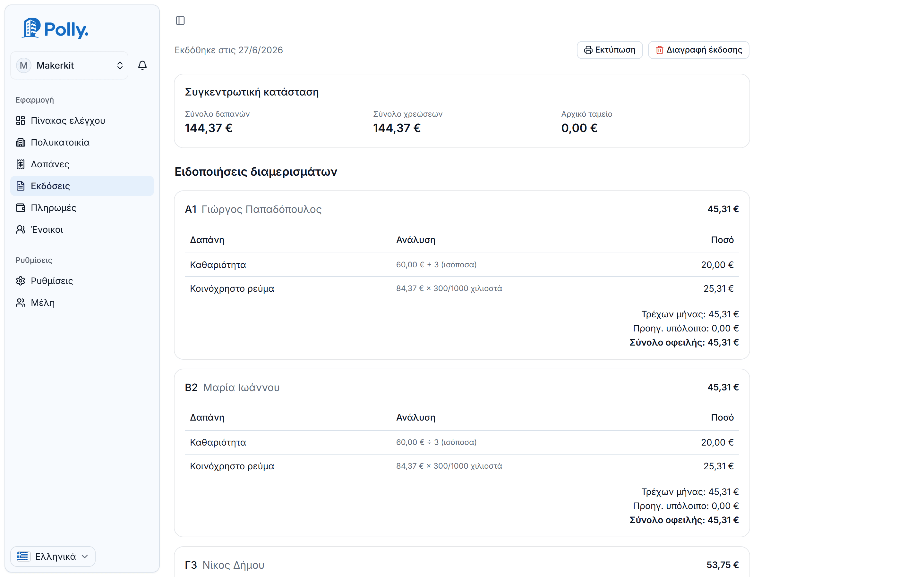The width and height of the screenshot is (924, 577).
Task: Open the Ελληνικά language dropdown
Action: [x=53, y=556]
